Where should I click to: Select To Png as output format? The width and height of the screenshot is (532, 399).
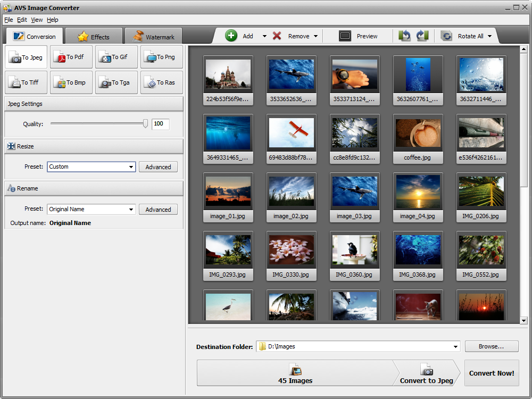[161, 57]
